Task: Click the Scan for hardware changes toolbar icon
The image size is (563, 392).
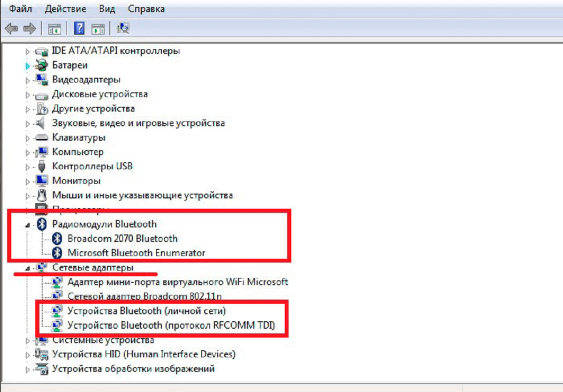Action: pyautogui.click(x=123, y=29)
